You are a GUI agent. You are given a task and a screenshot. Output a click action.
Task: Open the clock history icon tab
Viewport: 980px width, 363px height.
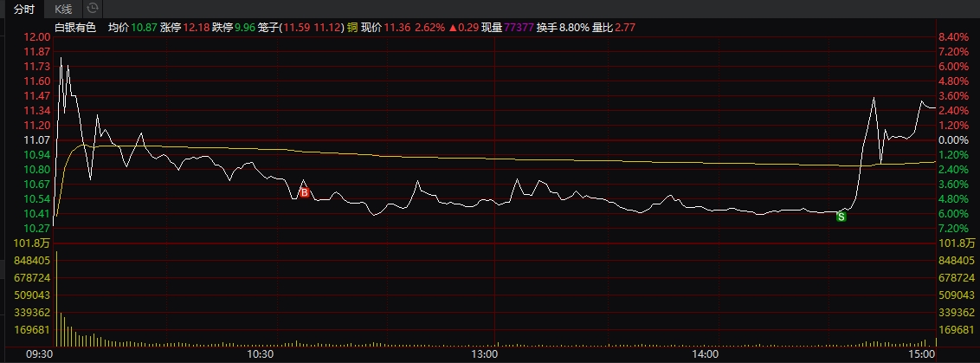[x=93, y=9]
